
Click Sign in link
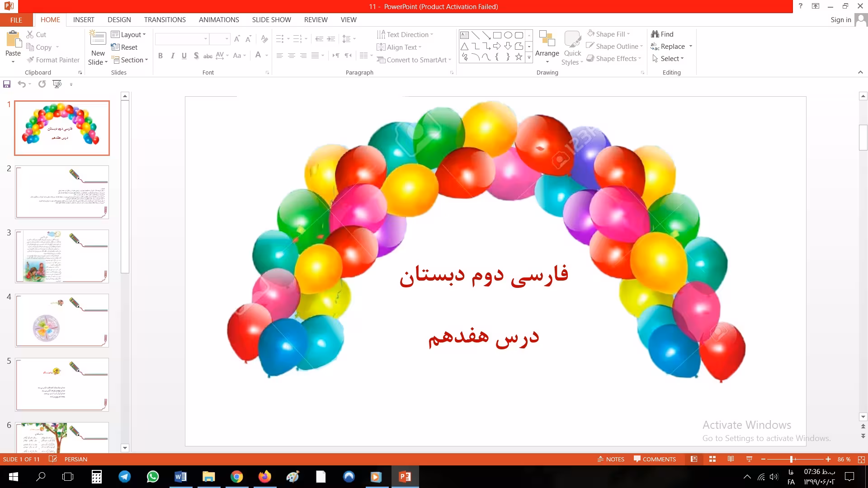(x=840, y=20)
